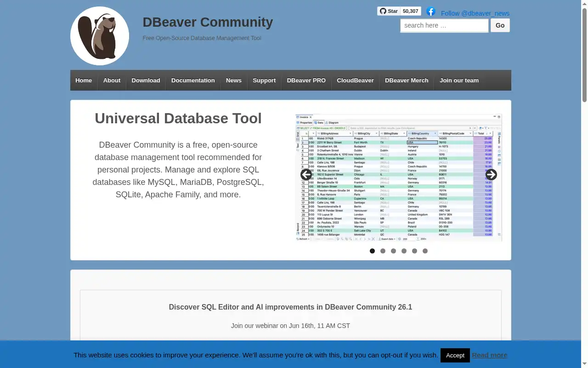The height and width of the screenshot is (368, 588).
Task: Select the second carousel dot
Action: coord(383,251)
